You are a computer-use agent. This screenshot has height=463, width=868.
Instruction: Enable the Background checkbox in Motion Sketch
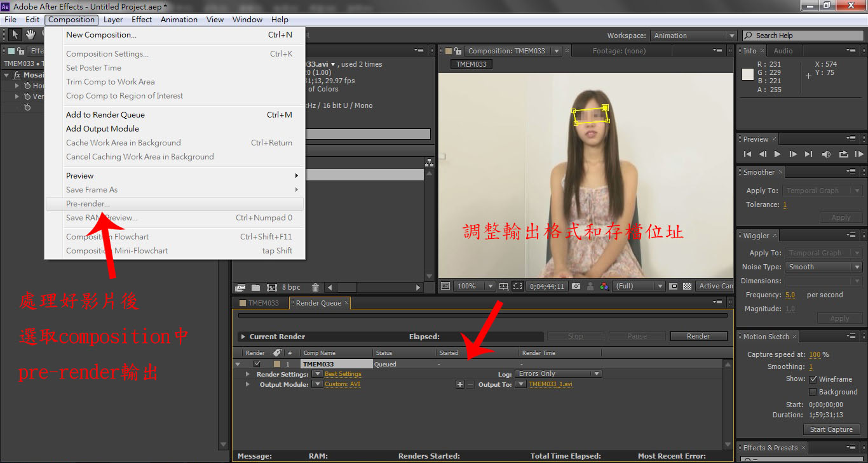point(813,392)
